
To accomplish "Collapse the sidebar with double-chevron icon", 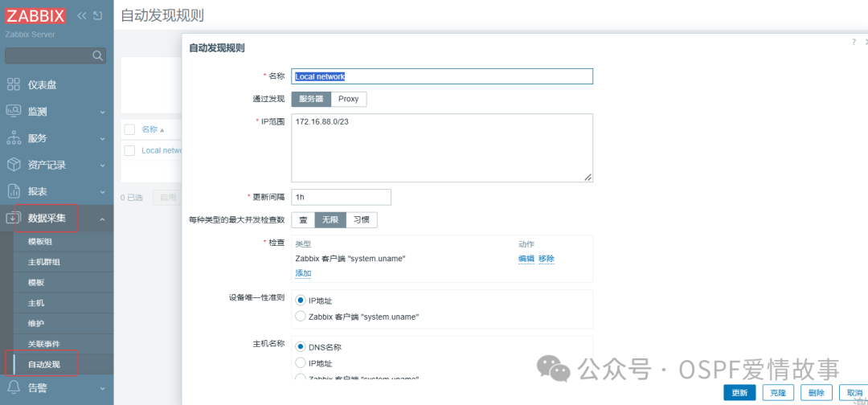I will point(82,15).
